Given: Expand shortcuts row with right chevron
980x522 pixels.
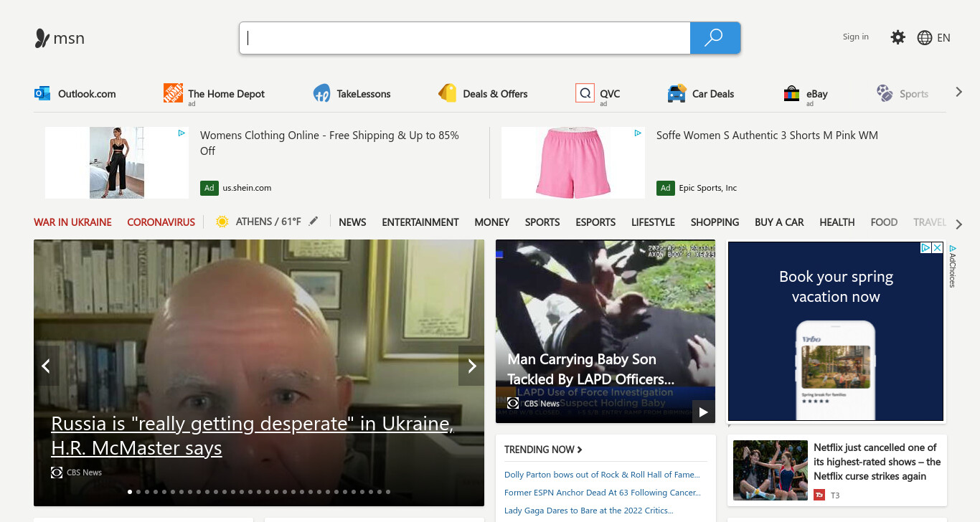Looking at the screenshot, I should point(958,92).
